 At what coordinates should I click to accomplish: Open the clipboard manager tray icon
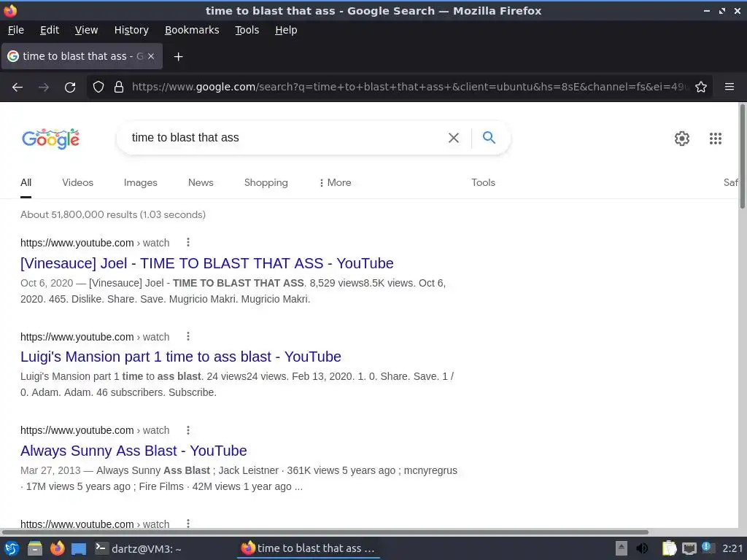click(669, 548)
